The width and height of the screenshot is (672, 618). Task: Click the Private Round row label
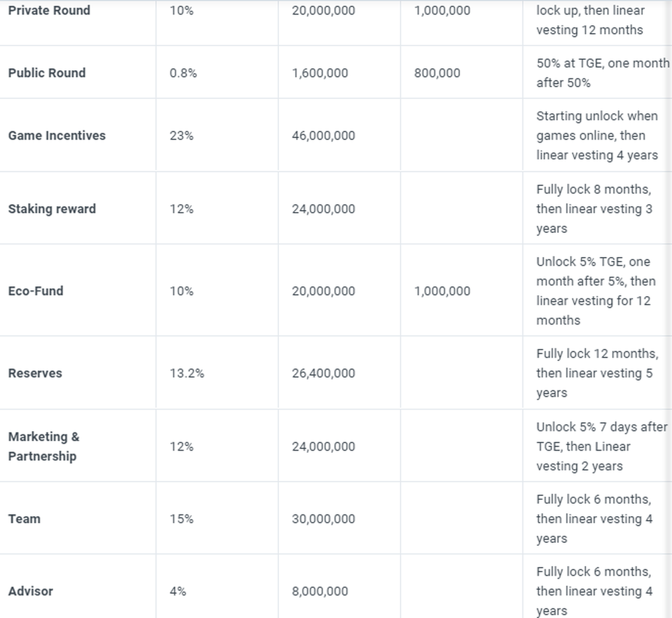[49, 10]
